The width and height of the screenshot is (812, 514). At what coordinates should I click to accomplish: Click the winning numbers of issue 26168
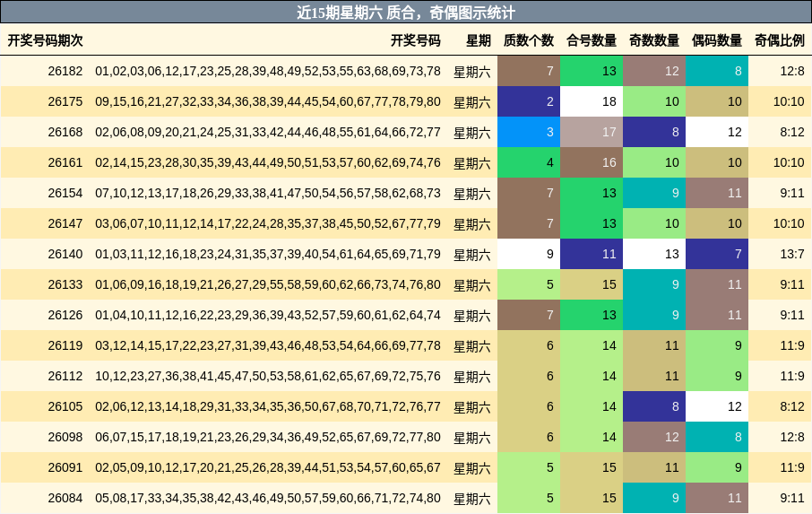(268, 132)
